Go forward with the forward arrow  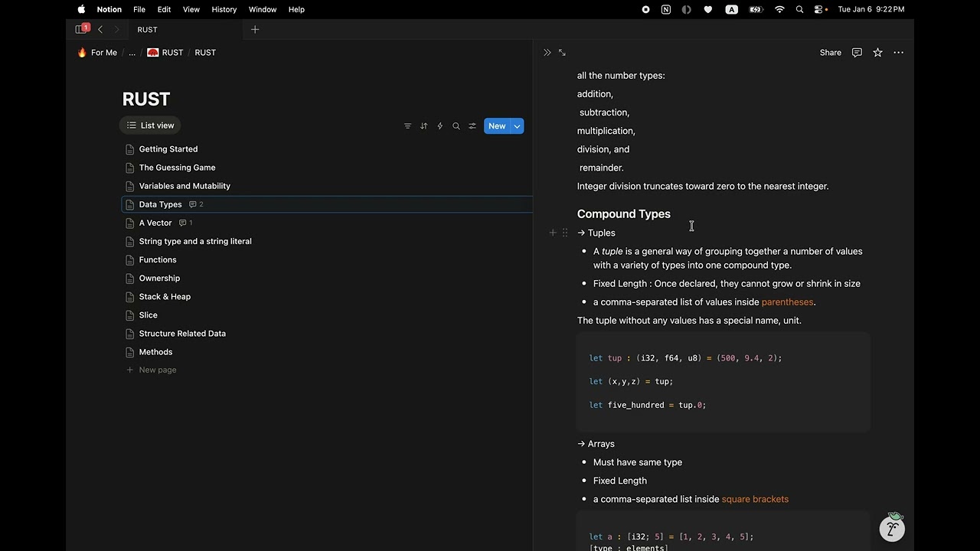click(117, 29)
